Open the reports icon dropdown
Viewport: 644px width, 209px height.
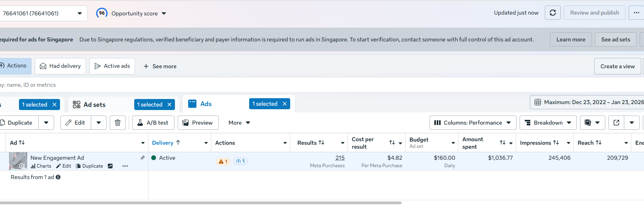tap(592, 123)
